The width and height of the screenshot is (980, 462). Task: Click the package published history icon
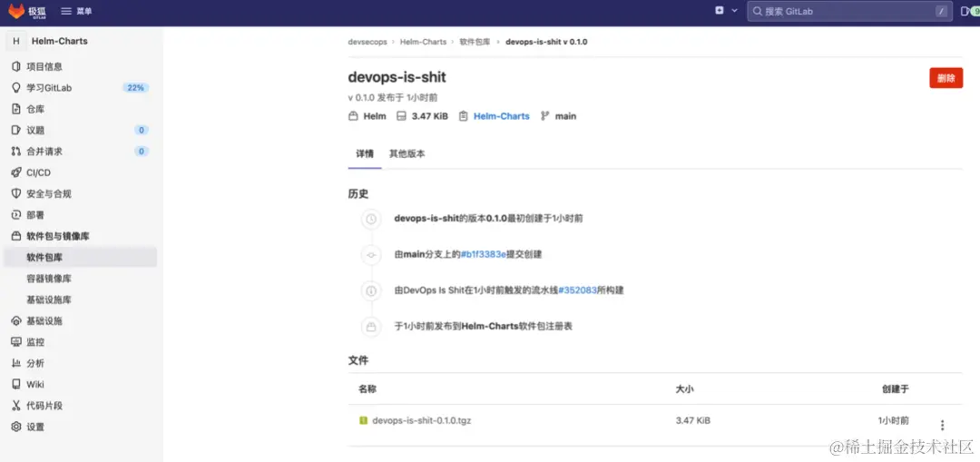click(x=371, y=327)
